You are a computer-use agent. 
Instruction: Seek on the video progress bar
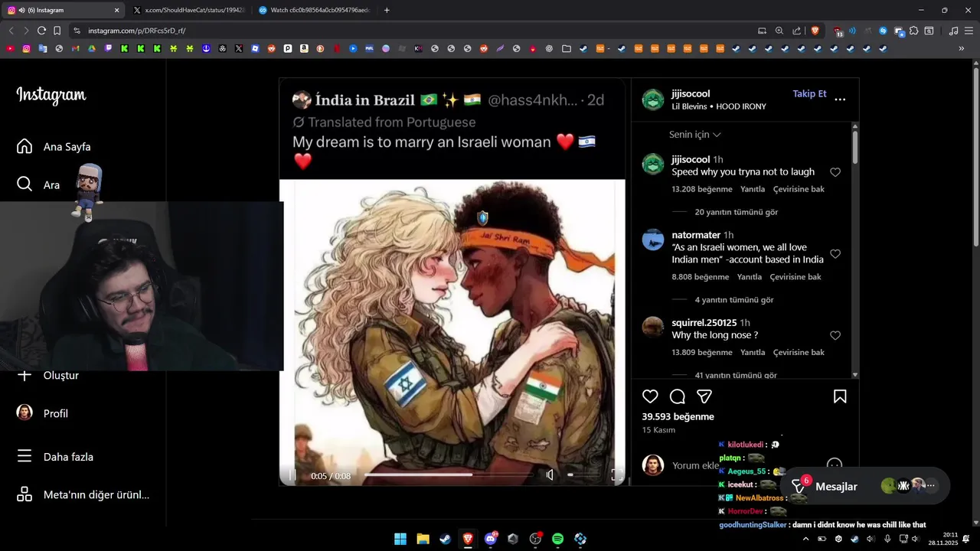pos(448,475)
